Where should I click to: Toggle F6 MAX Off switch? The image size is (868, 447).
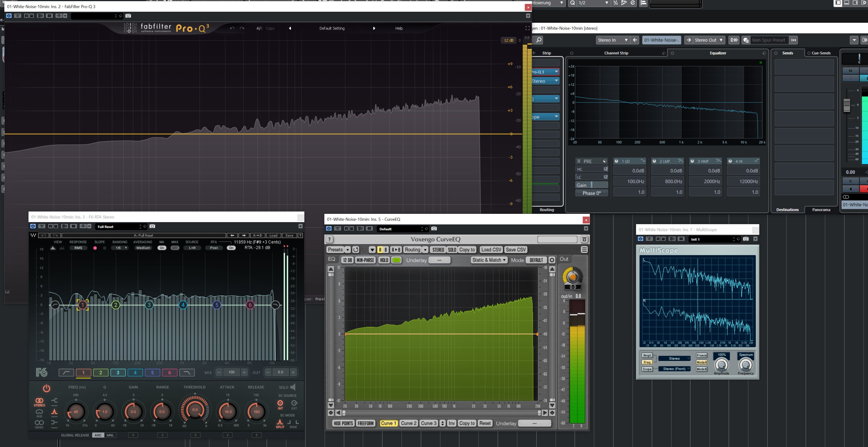(x=175, y=248)
